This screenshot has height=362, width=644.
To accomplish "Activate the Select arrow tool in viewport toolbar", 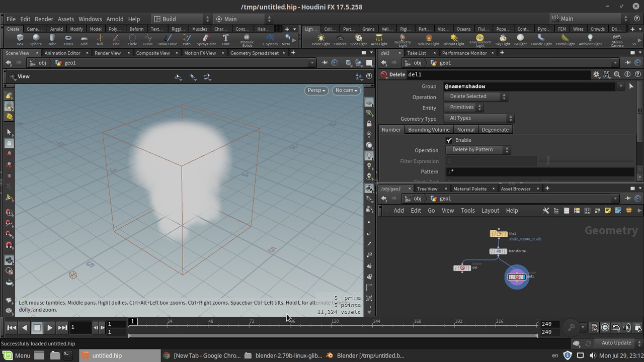I will pos(9,132).
